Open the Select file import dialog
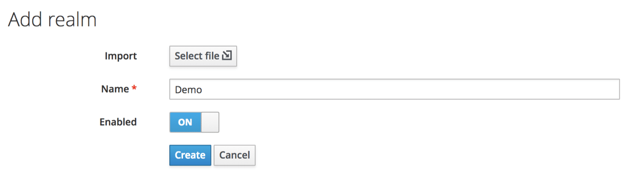The image size is (644, 185). (x=203, y=56)
